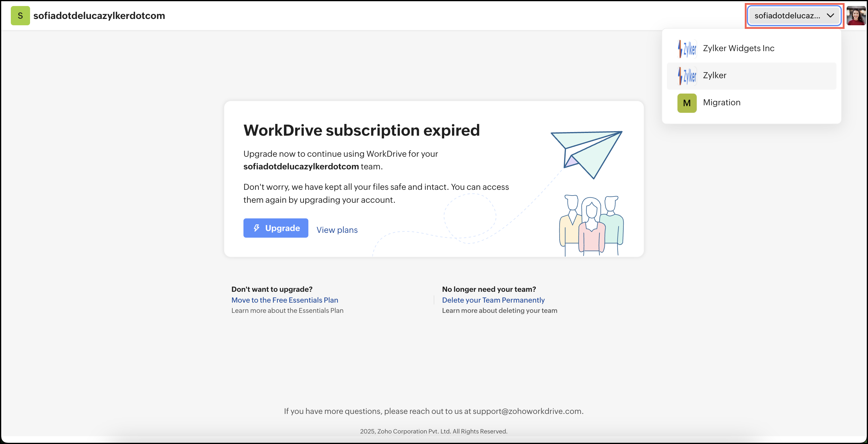
Task: Select Zylker Widgets Inc from team list
Action: (x=738, y=48)
